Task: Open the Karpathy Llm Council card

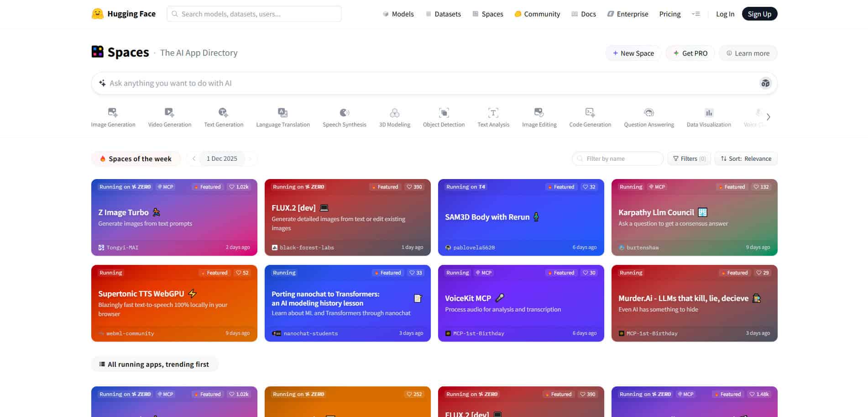Action: click(x=694, y=217)
